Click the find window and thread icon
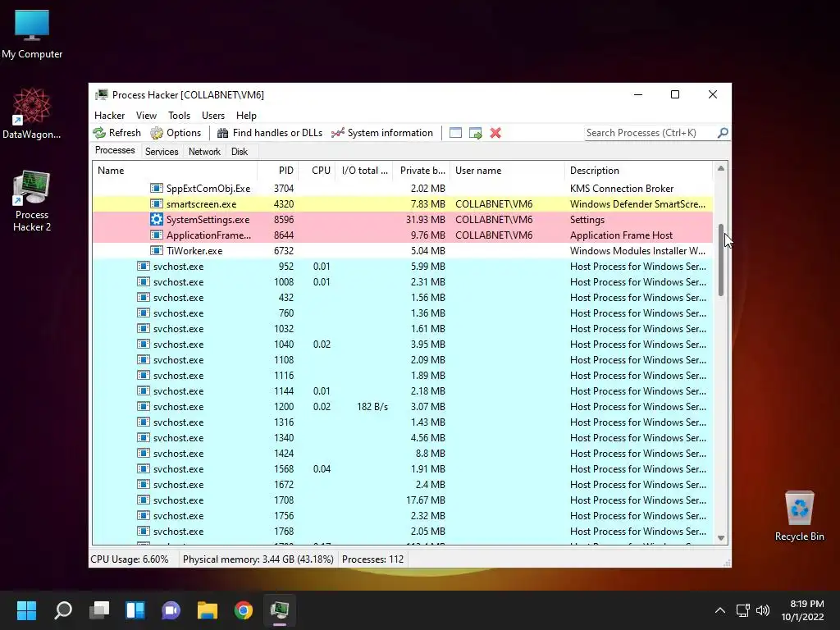This screenshot has width=840, height=630. tap(475, 133)
